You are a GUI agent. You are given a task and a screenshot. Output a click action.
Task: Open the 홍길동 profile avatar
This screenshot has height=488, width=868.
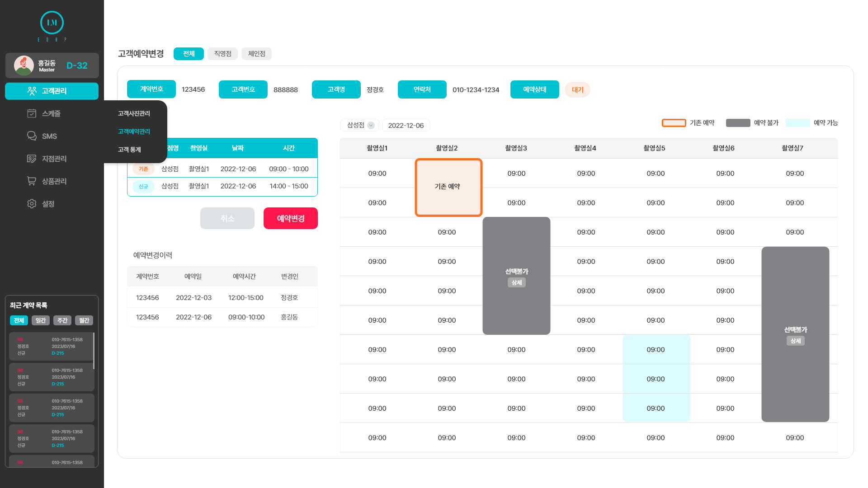24,66
